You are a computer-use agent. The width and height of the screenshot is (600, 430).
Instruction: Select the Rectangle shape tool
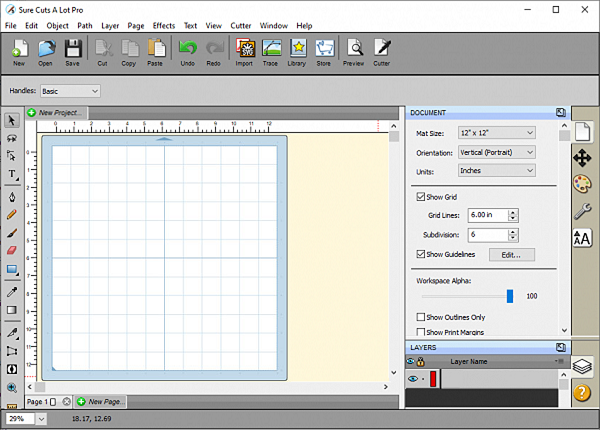[x=12, y=270]
